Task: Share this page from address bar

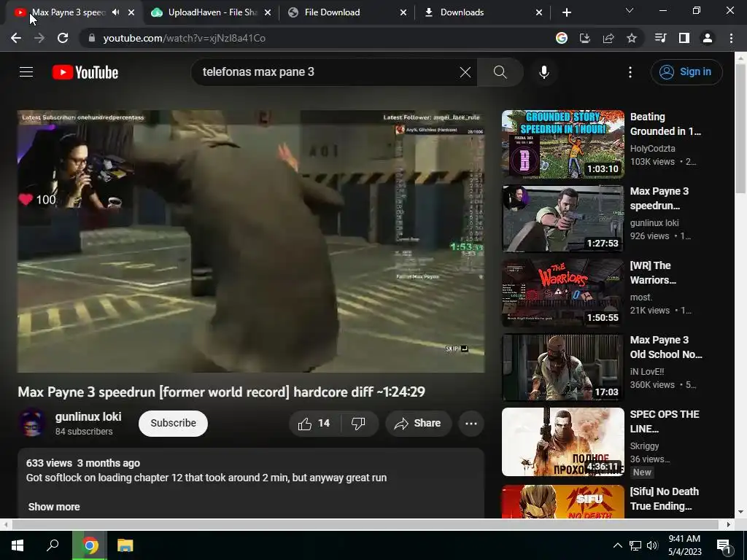Action: (x=608, y=38)
